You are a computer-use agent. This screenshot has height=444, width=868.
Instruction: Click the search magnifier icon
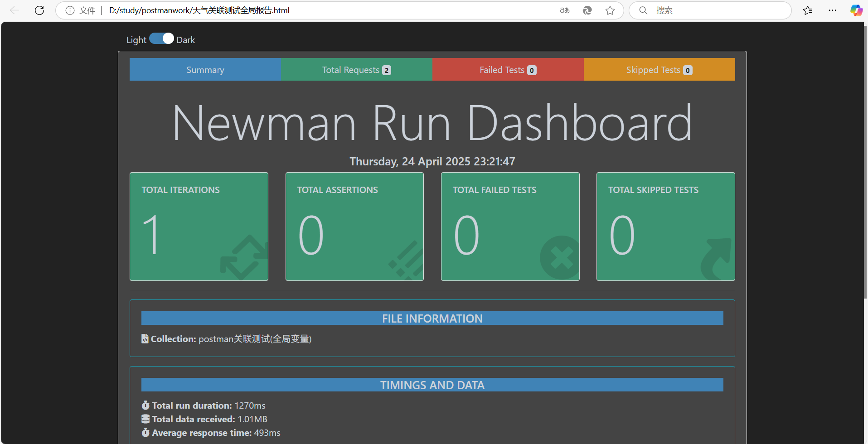click(x=643, y=10)
